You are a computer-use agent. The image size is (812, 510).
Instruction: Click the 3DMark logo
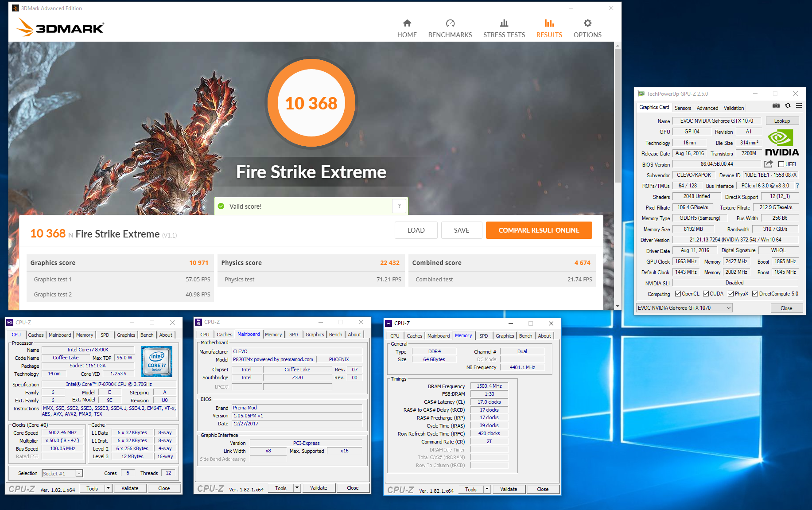pos(60,27)
